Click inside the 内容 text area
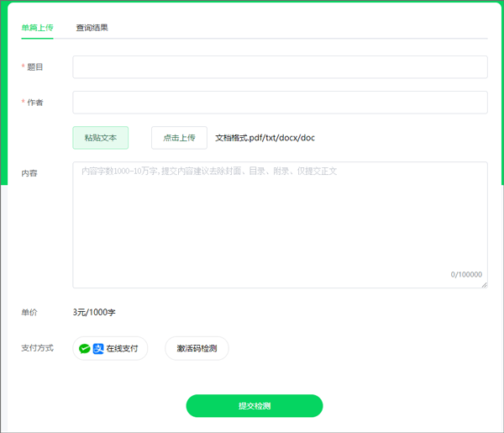The image size is (504, 433). [280, 223]
